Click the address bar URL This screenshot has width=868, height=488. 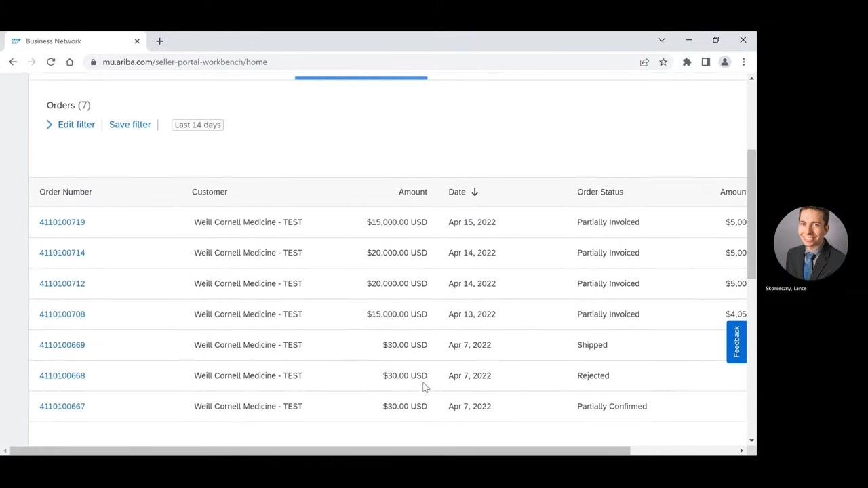185,62
